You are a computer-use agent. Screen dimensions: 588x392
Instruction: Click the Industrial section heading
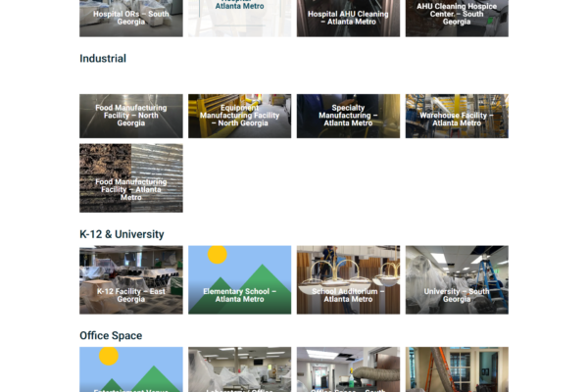point(103,59)
